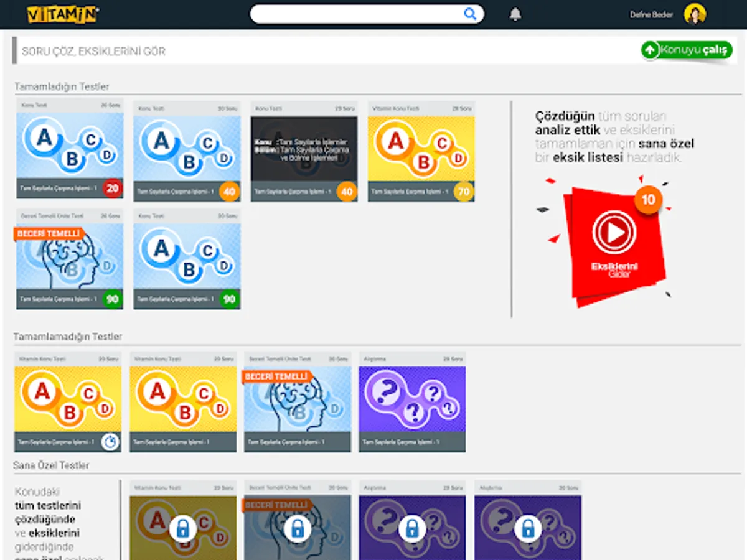The width and height of the screenshot is (747, 560).
Task: Click the lock icon on locked Beceri Temelli card
Action: 298,529
